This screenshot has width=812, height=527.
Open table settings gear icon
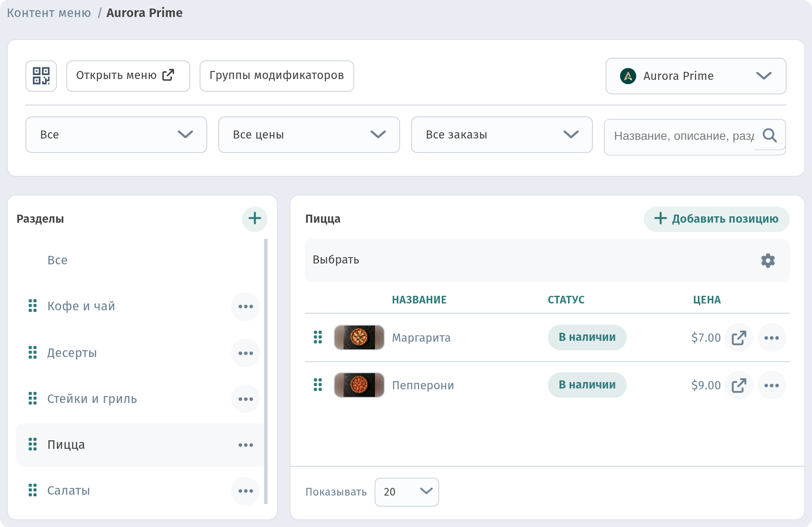coord(768,260)
